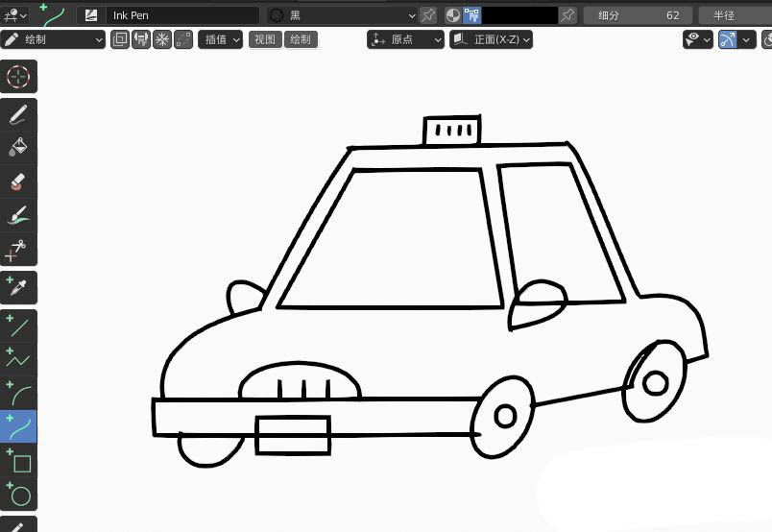This screenshot has height=532, width=772.
Task: Adjust the 细分 subdivision slider
Action: tap(638, 15)
